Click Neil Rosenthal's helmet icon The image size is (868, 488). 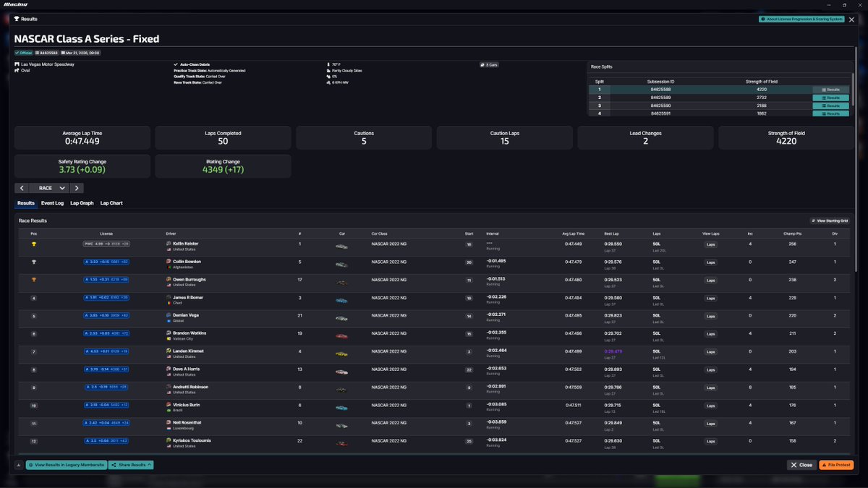[169, 423]
